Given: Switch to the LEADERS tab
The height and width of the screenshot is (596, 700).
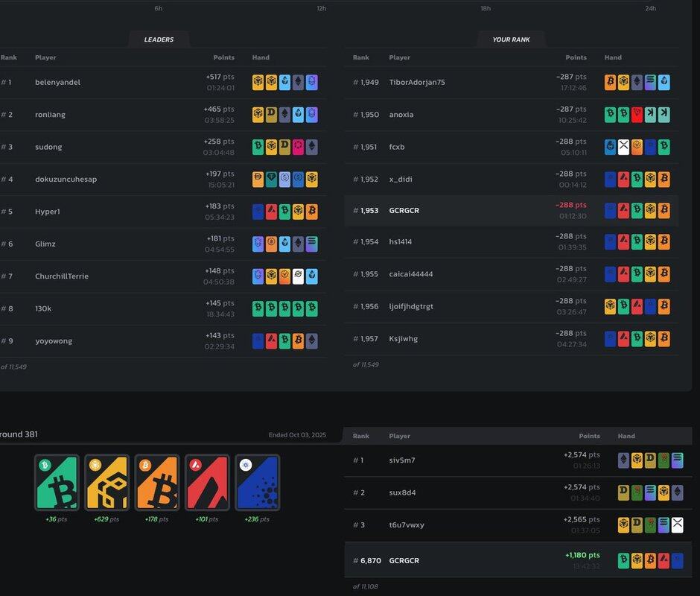Looking at the screenshot, I should coord(159,39).
